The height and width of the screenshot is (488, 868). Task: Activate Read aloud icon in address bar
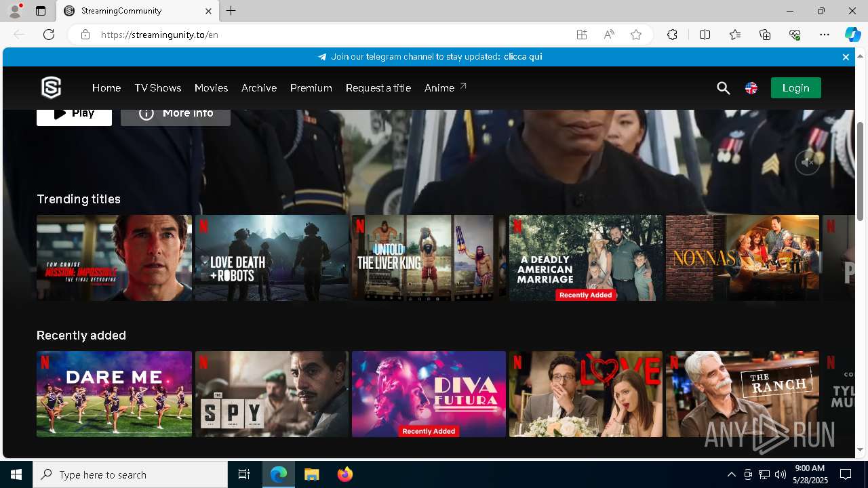click(x=609, y=35)
